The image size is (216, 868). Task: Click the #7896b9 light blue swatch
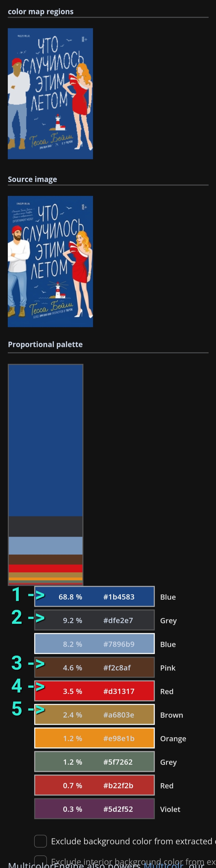(x=94, y=644)
